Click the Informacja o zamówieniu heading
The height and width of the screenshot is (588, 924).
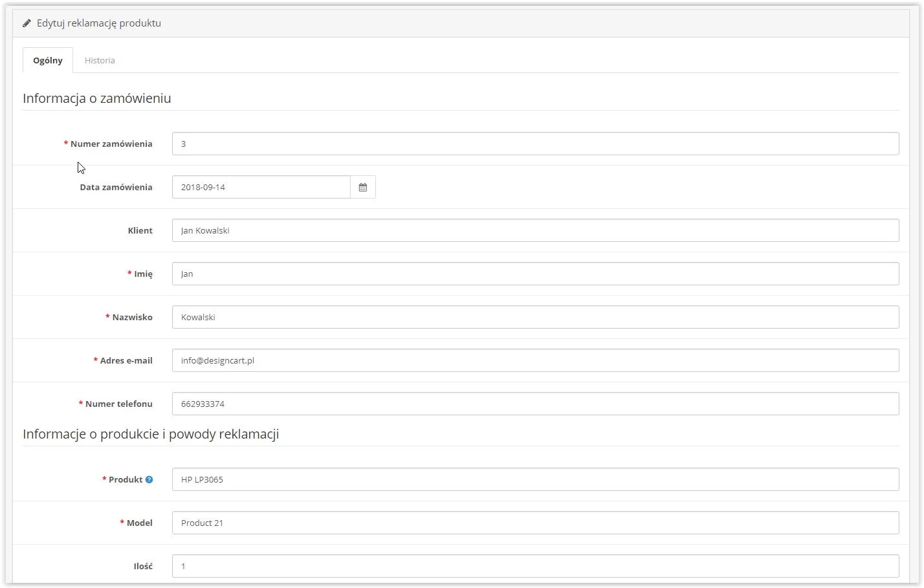coord(97,98)
